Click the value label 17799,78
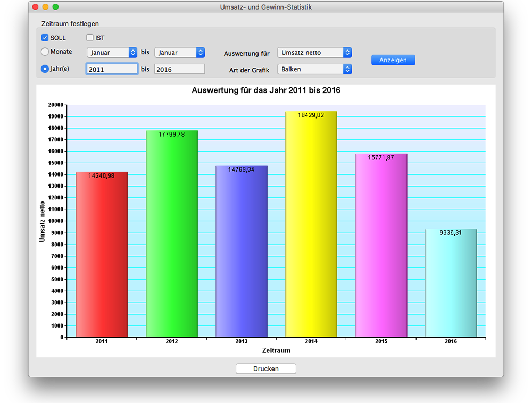 pyautogui.click(x=172, y=134)
